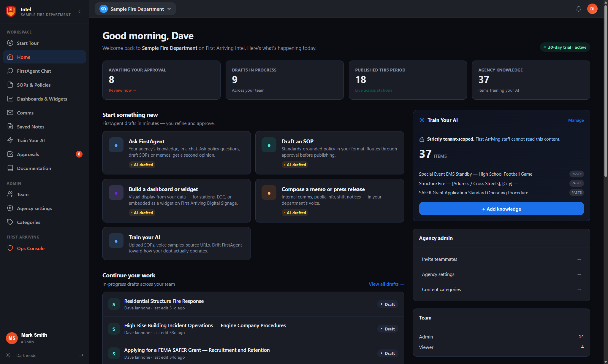Collapse the sidebar with the chevron arrow

[80, 12]
